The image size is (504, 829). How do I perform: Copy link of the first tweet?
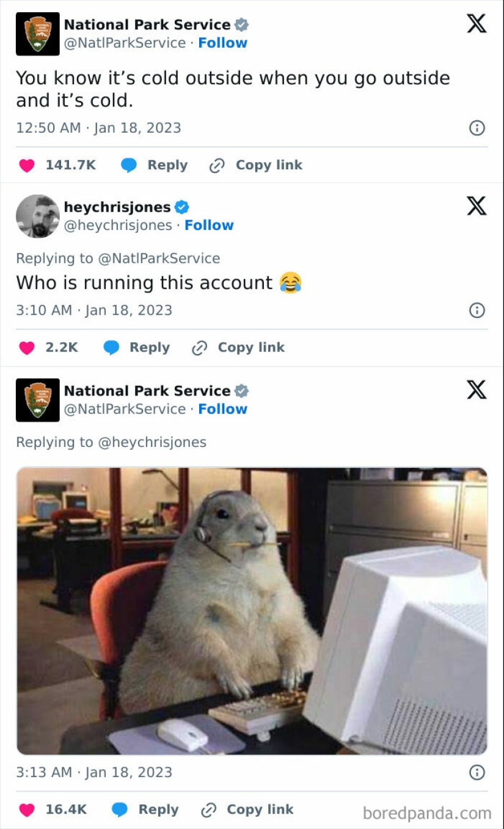coord(256,165)
